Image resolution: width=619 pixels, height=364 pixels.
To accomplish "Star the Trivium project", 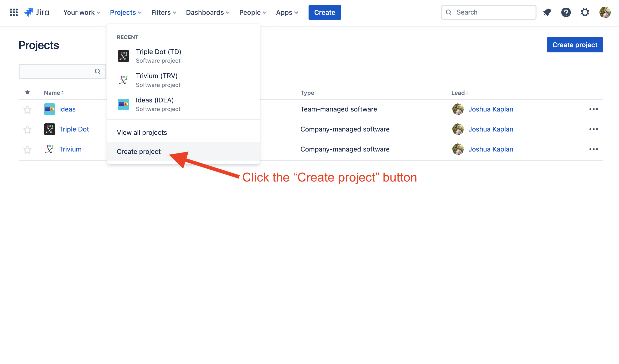I will (x=27, y=149).
